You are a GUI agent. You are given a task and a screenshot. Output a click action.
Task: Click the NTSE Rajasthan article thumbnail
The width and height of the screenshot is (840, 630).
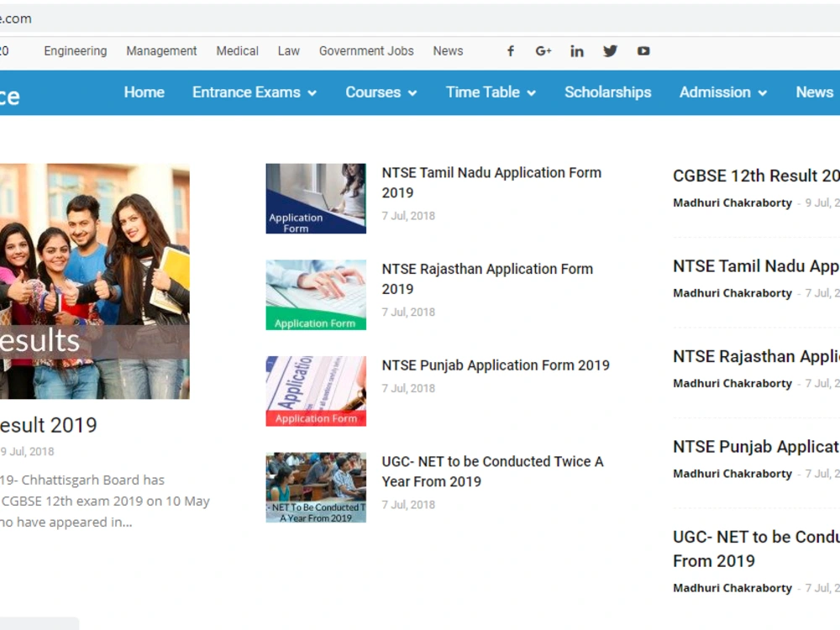316,295
